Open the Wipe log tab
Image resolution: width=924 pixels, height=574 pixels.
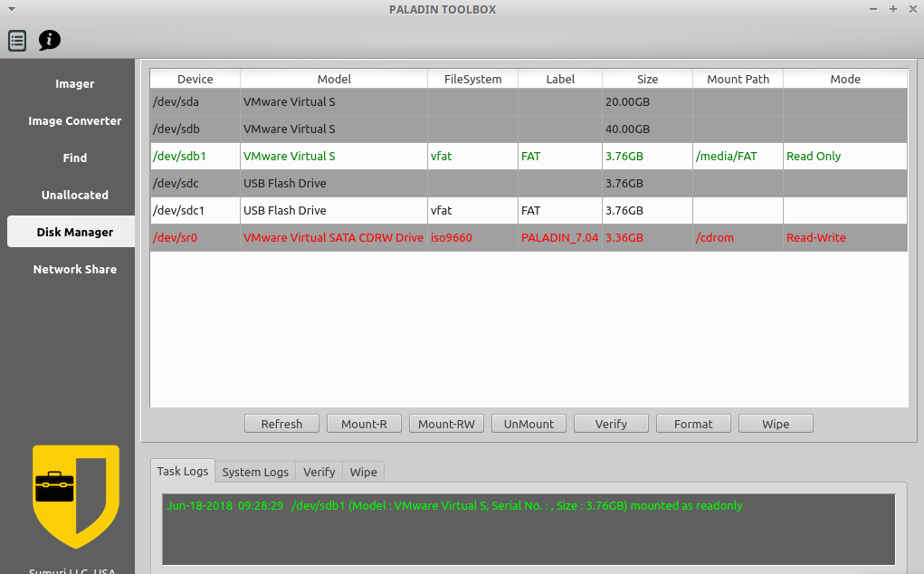pyautogui.click(x=363, y=472)
